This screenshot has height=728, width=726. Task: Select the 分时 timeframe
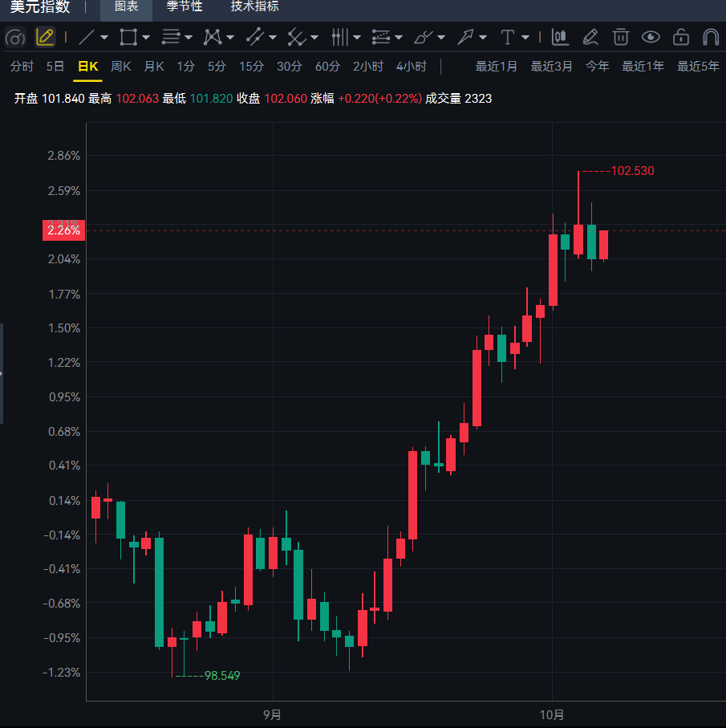click(22, 67)
